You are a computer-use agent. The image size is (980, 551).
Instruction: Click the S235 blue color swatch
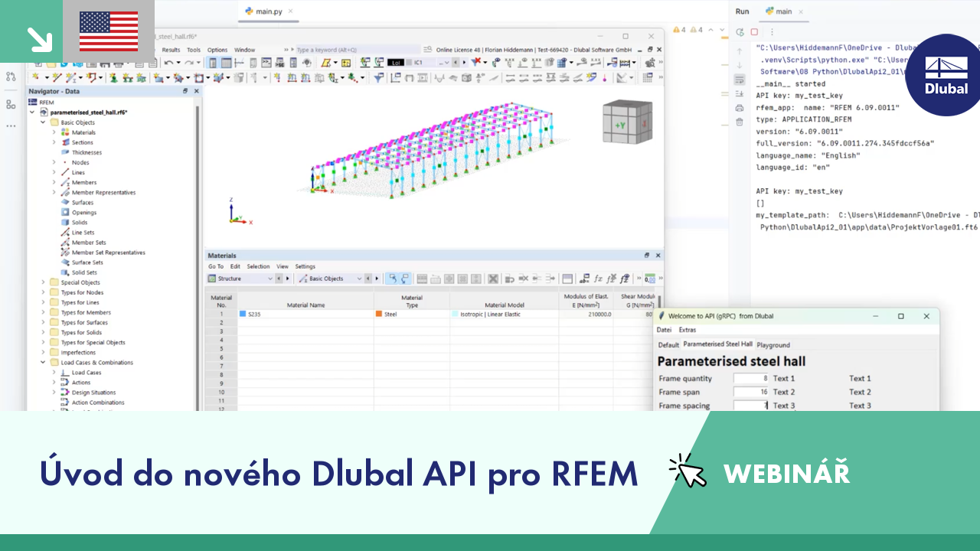[243, 314]
